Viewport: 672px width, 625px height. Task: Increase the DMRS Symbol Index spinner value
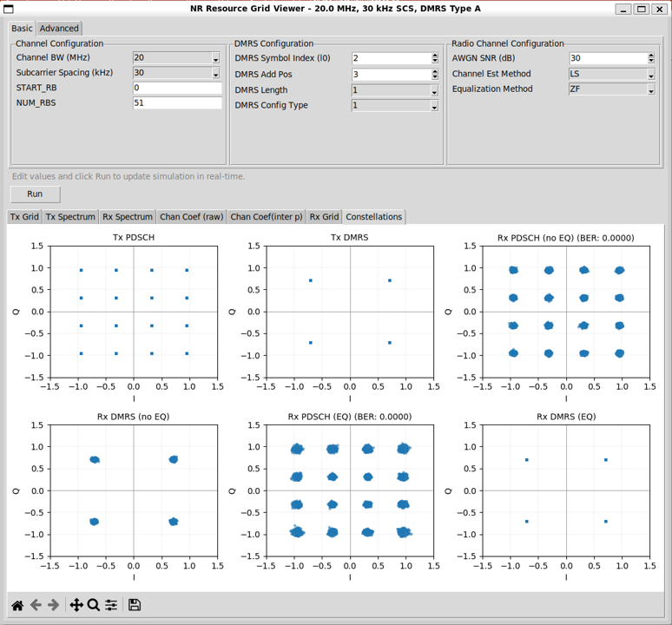click(x=435, y=56)
